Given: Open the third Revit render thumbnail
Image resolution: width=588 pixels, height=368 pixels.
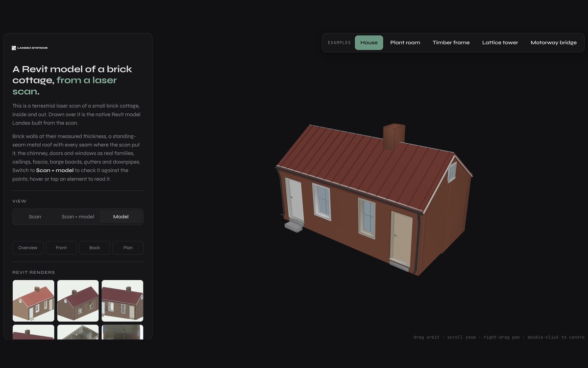Looking at the screenshot, I should coord(122,301).
